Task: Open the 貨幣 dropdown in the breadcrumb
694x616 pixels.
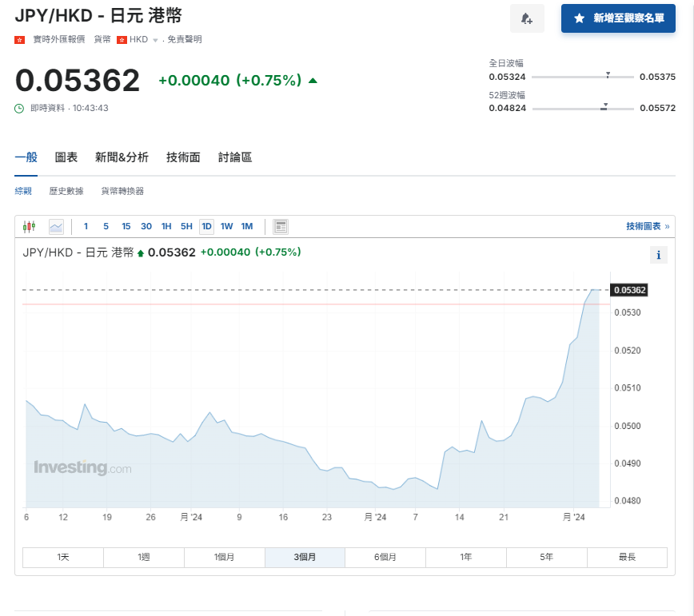Action: point(102,38)
